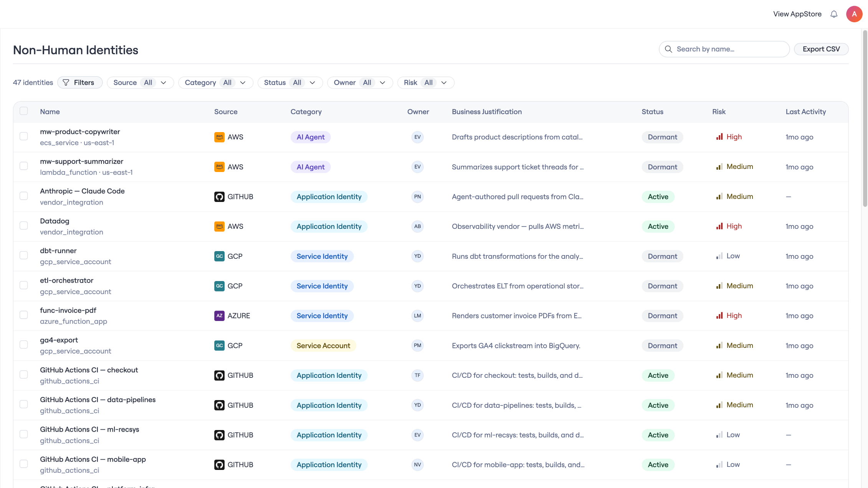Open the Category filter dropdown
868x488 pixels.
215,83
